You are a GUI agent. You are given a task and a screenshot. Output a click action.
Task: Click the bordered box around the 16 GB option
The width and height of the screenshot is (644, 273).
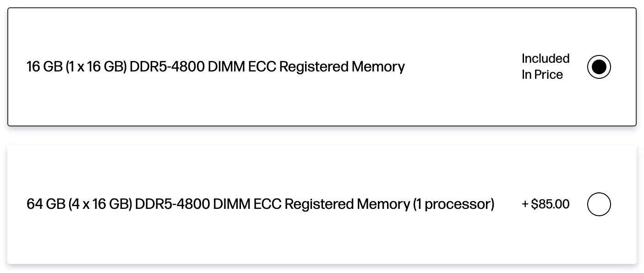(x=322, y=67)
